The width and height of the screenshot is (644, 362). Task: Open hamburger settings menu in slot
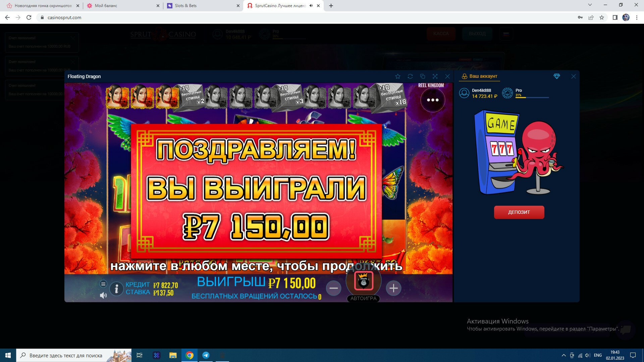tap(103, 284)
